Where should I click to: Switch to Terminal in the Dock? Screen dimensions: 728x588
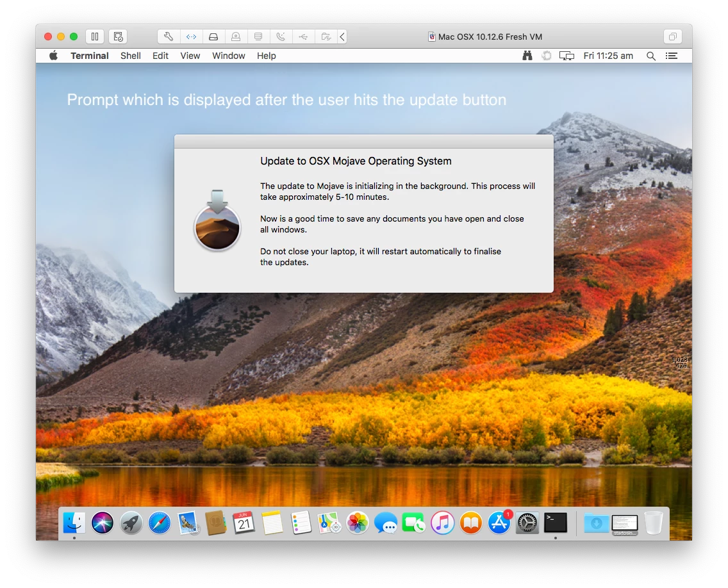coord(556,523)
